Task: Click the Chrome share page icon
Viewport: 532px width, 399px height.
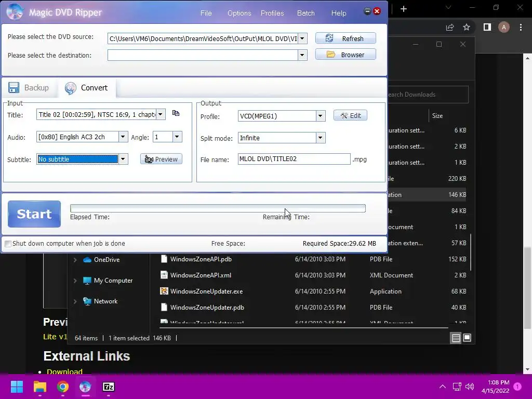Action: [450, 27]
